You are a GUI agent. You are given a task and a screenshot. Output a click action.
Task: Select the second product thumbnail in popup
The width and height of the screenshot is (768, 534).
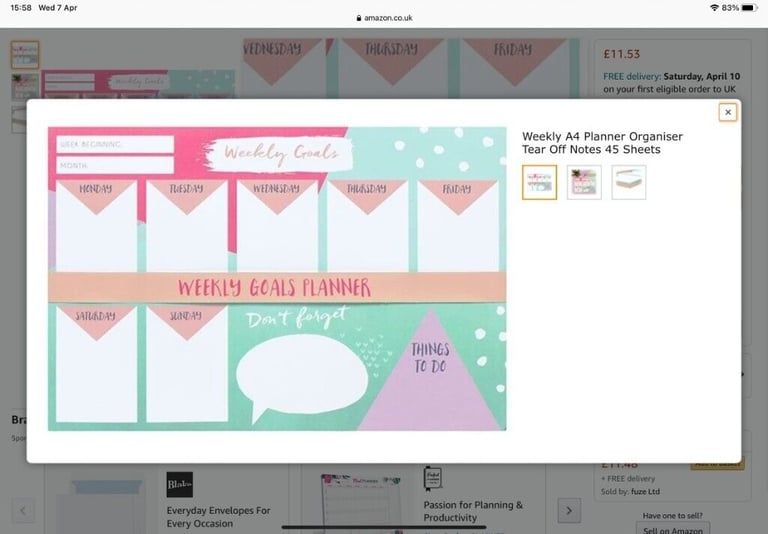[x=584, y=182]
